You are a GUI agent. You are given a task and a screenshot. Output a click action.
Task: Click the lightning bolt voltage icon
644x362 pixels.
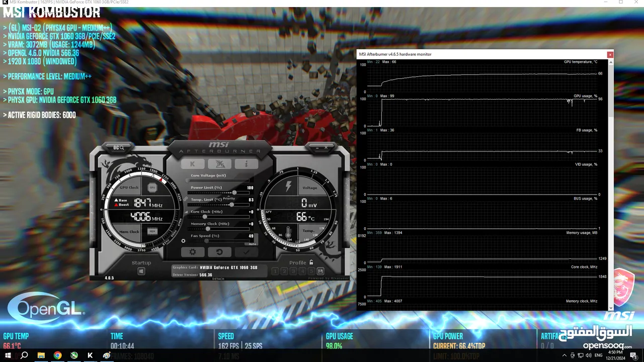point(288,187)
